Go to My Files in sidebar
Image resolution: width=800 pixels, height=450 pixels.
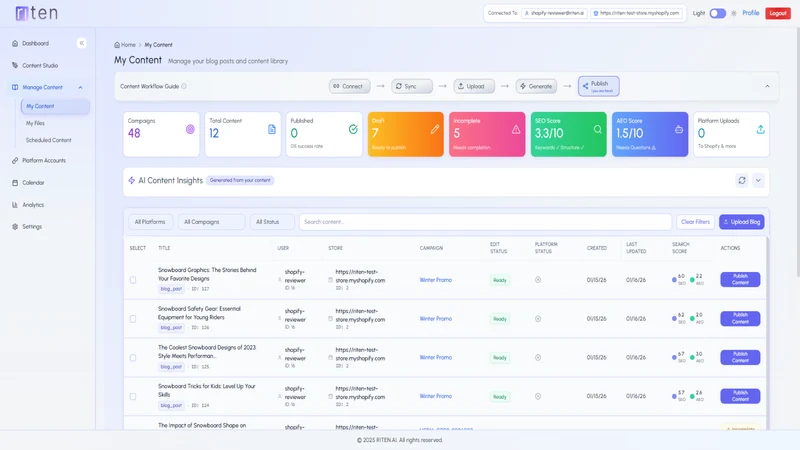click(x=35, y=123)
